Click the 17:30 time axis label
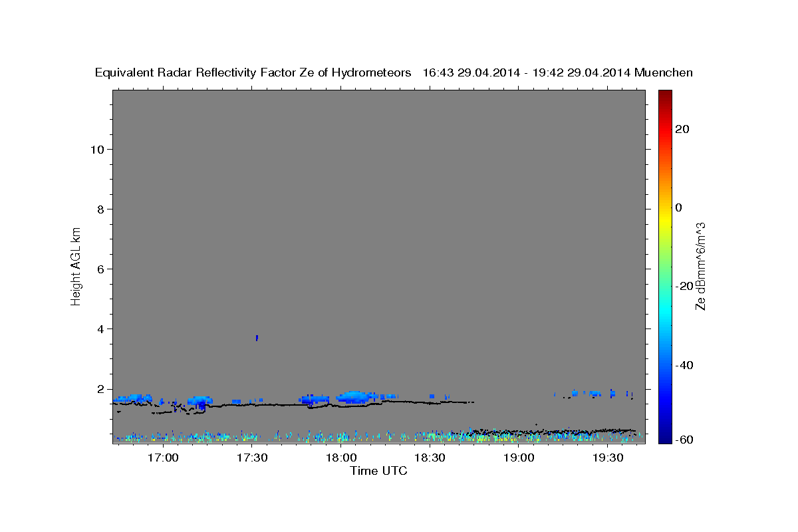Viewport: 798px width, 532px height. coord(251,458)
